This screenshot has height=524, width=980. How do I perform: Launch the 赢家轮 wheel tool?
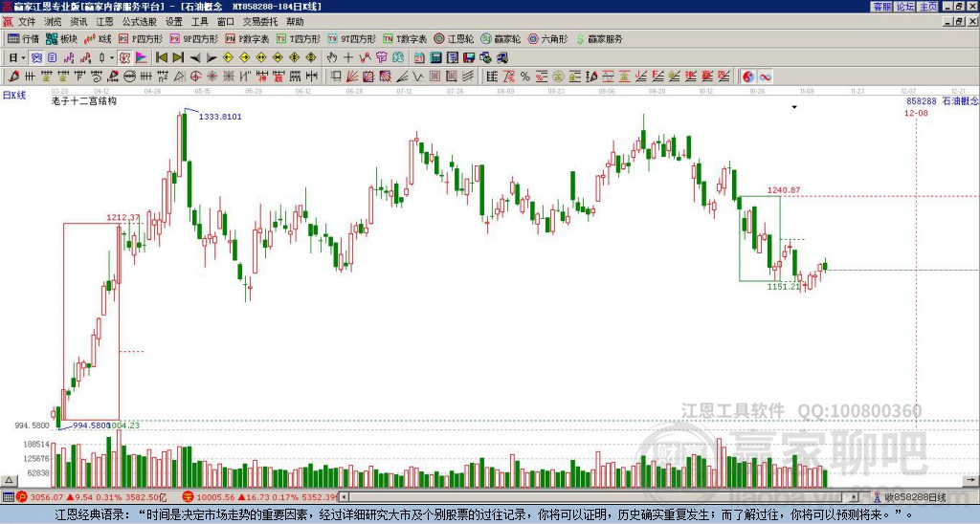click(x=501, y=38)
